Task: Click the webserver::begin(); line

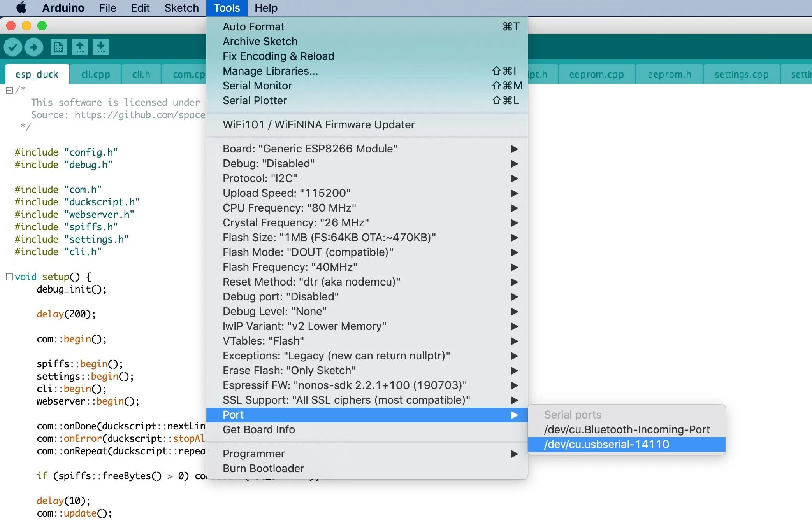Action: click(88, 401)
